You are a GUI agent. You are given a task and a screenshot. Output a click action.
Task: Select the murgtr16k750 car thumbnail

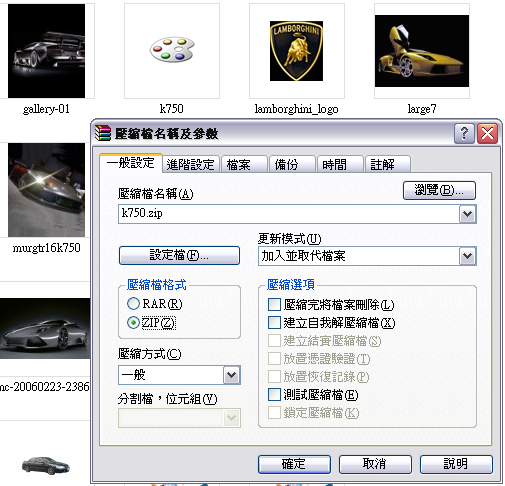pyautogui.click(x=46, y=190)
